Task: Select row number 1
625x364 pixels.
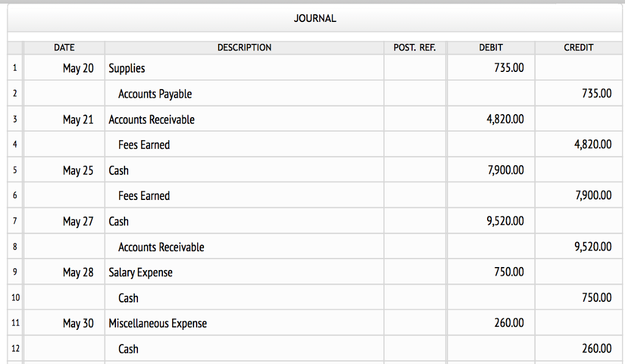Action: [15, 68]
